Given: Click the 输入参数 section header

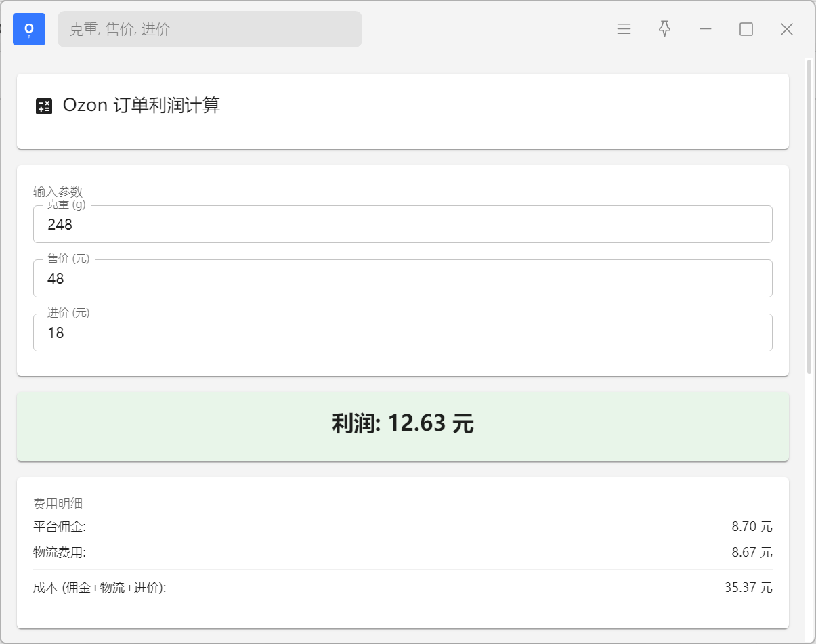Looking at the screenshot, I should coord(58,192).
